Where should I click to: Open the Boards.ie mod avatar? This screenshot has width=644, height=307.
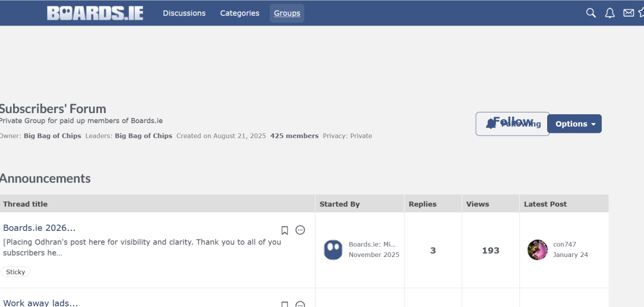click(333, 250)
